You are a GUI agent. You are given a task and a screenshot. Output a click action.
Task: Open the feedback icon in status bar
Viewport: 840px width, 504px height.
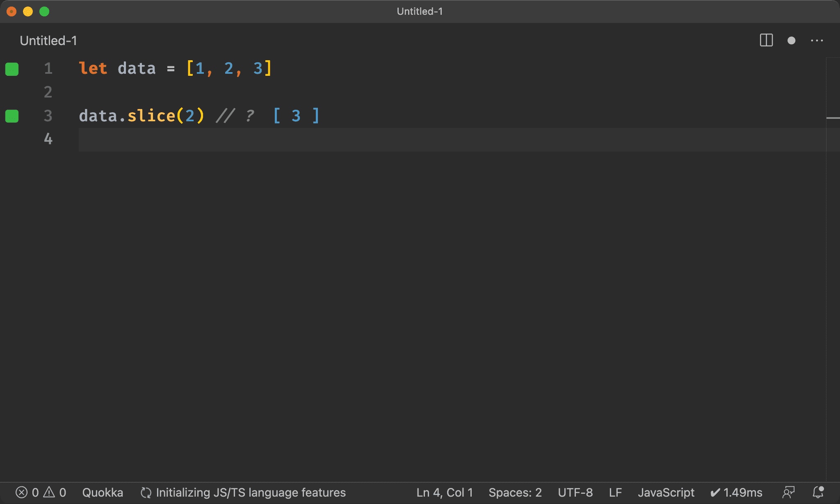788,492
